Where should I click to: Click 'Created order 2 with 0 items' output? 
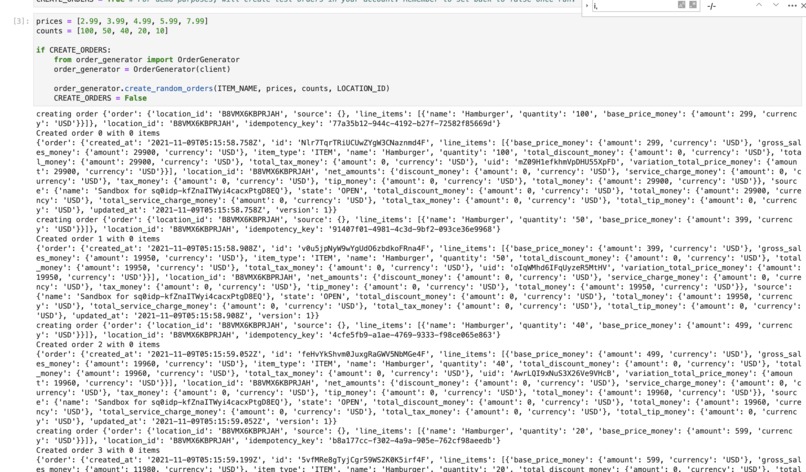pyautogui.click(x=98, y=345)
